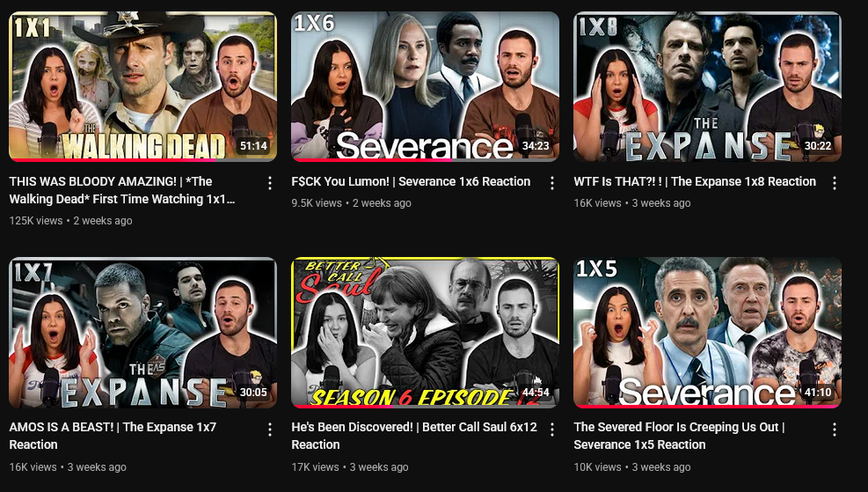Click the Severance 1x6 thumbnail
Image resolution: width=868 pixels, height=492 pixels.
(x=425, y=86)
